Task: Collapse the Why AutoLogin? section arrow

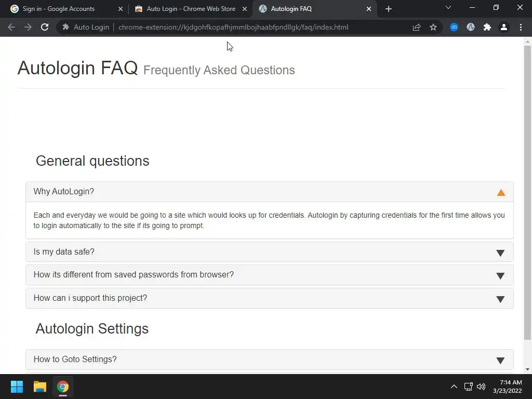Action: (x=501, y=192)
